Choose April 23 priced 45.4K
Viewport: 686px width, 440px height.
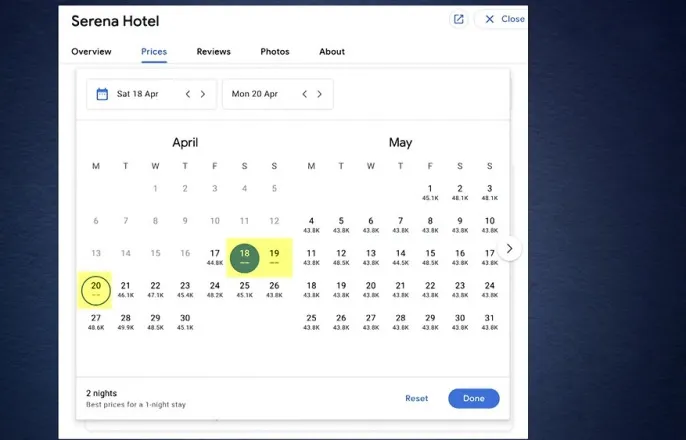(x=185, y=290)
